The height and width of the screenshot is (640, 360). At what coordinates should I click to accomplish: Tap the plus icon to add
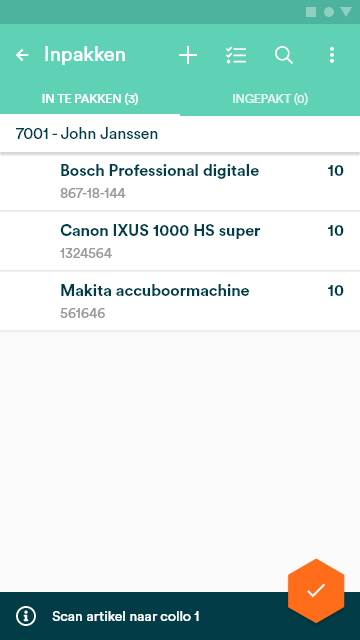(x=188, y=55)
